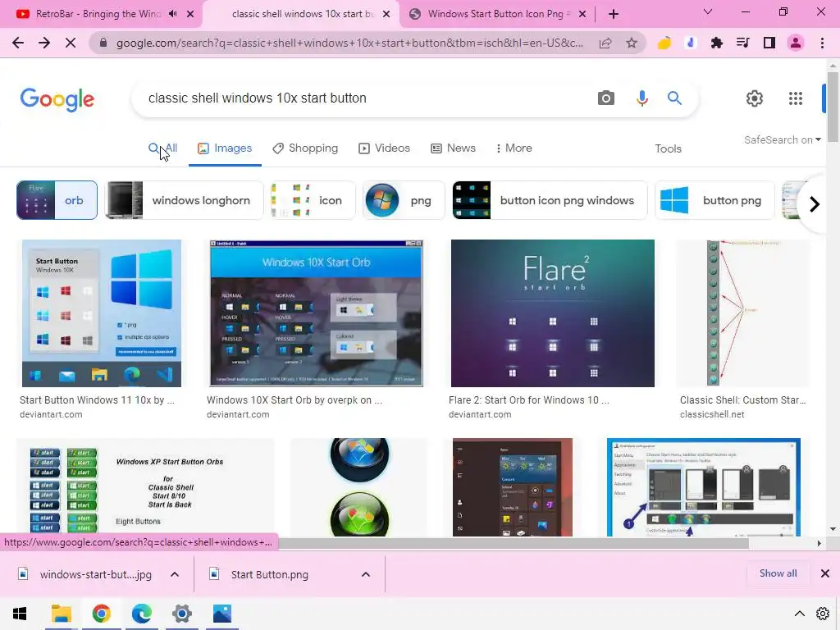Open the Photos app on taskbar

[x=221, y=614]
